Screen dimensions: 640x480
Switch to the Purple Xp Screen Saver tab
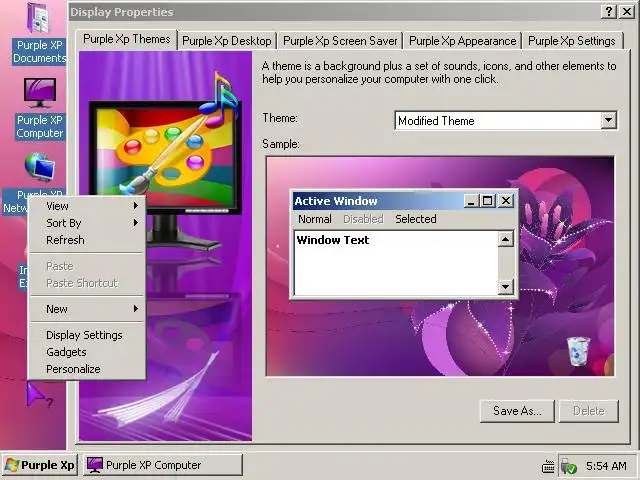(340, 41)
